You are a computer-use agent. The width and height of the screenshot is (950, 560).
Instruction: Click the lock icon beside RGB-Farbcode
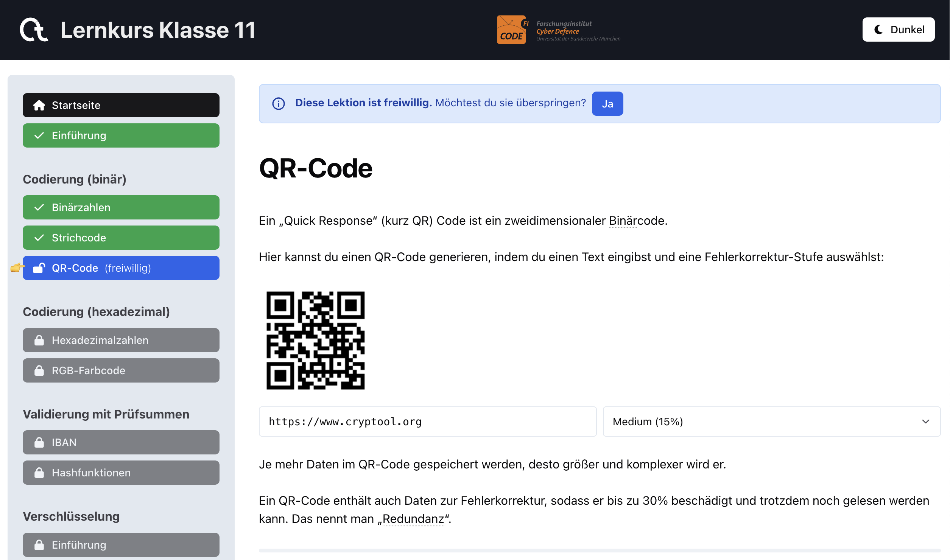coord(39,370)
